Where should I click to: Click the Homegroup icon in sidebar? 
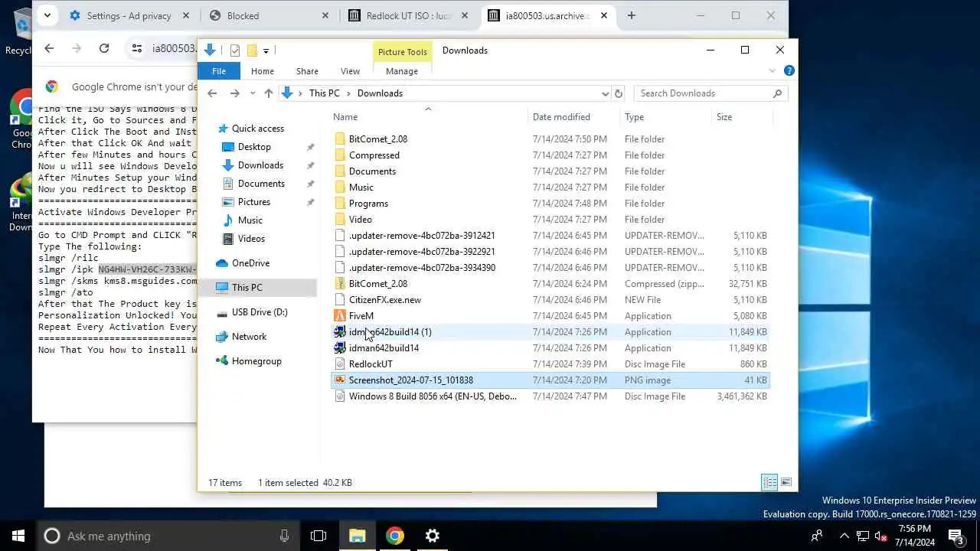222,361
